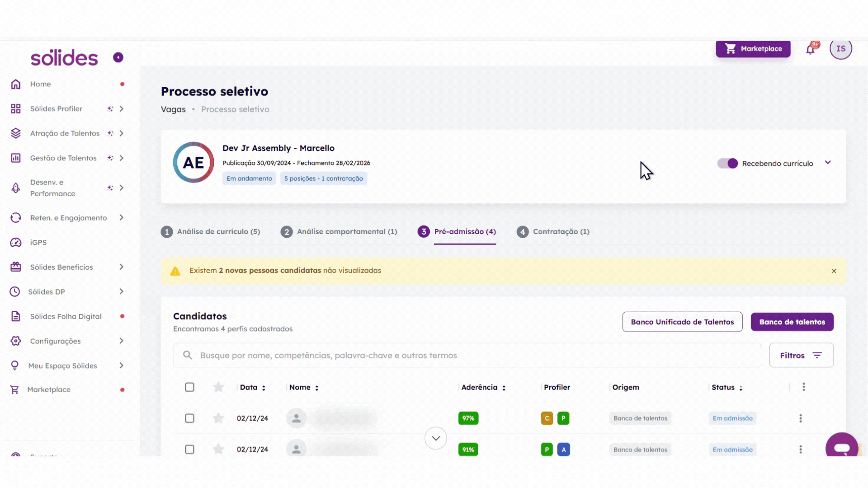Switch to Contratação (1) tab
The height and width of the screenshot is (488, 868).
pos(553,232)
